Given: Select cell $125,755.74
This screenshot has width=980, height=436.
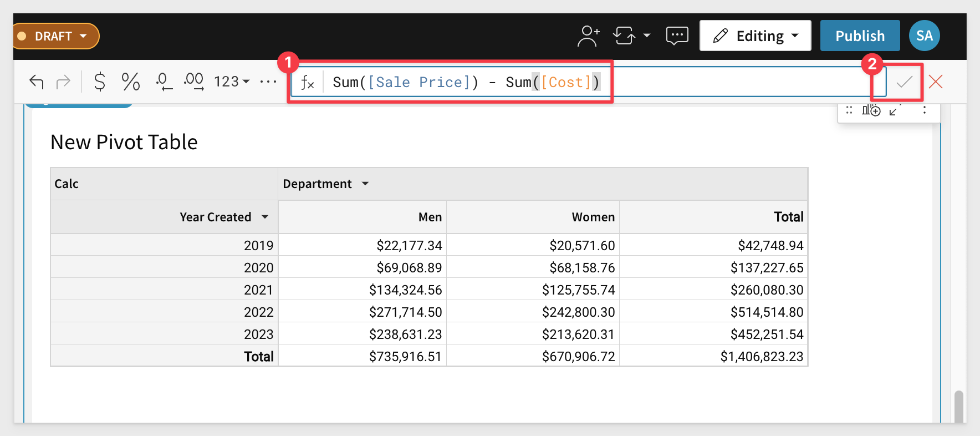Looking at the screenshot, I should point(533,290).
